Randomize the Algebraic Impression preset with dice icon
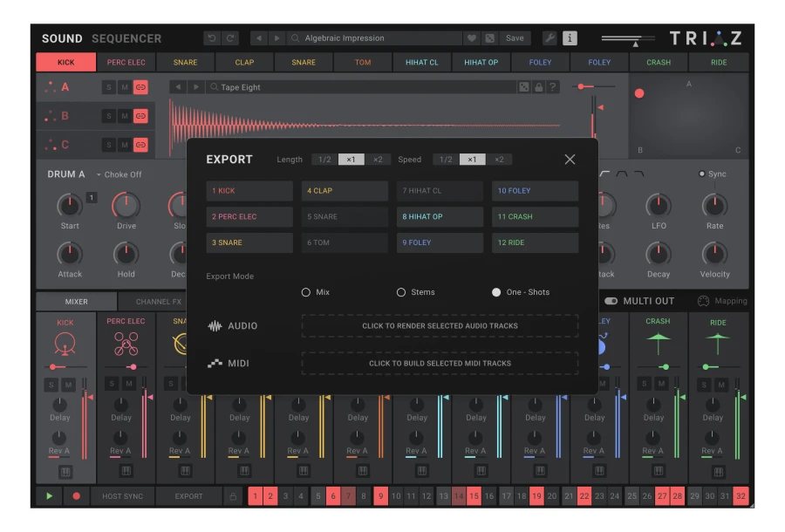This screenshot has width=785, height=532. coord(489,38)
